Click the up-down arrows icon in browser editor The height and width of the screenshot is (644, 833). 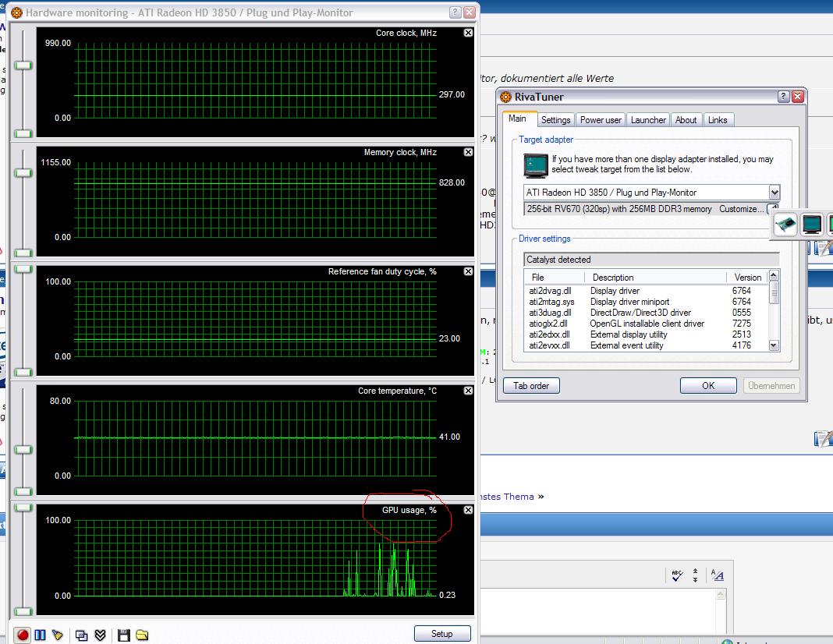(x=696, y=575)
